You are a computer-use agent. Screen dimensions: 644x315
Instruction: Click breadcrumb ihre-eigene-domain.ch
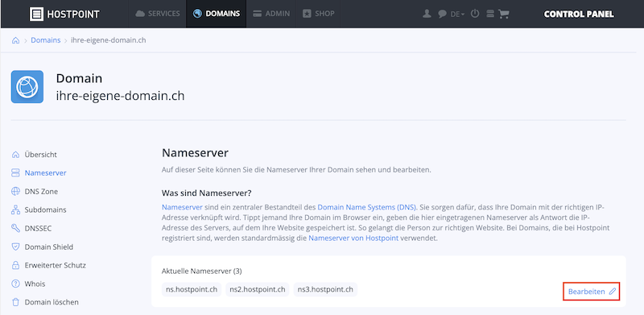point(109,40)
